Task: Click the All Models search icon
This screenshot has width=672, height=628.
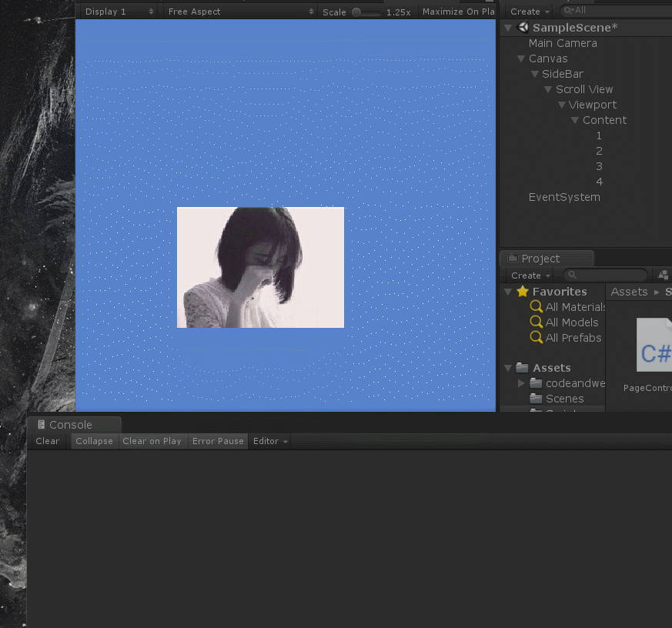Action: [x=537, y=322]
